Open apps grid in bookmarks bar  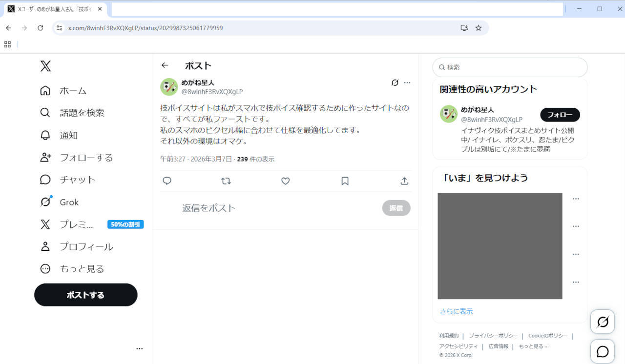(x=7, y=44)
